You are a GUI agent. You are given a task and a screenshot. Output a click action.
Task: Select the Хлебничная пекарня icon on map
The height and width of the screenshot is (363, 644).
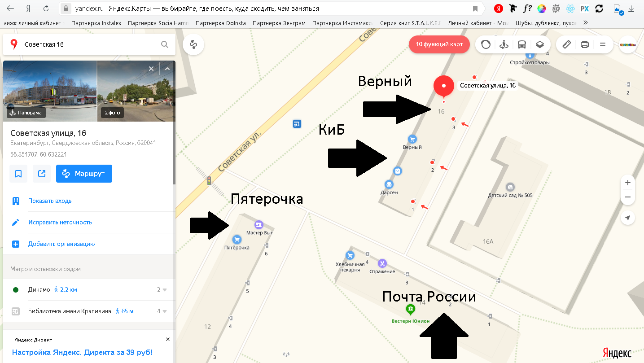350,255
